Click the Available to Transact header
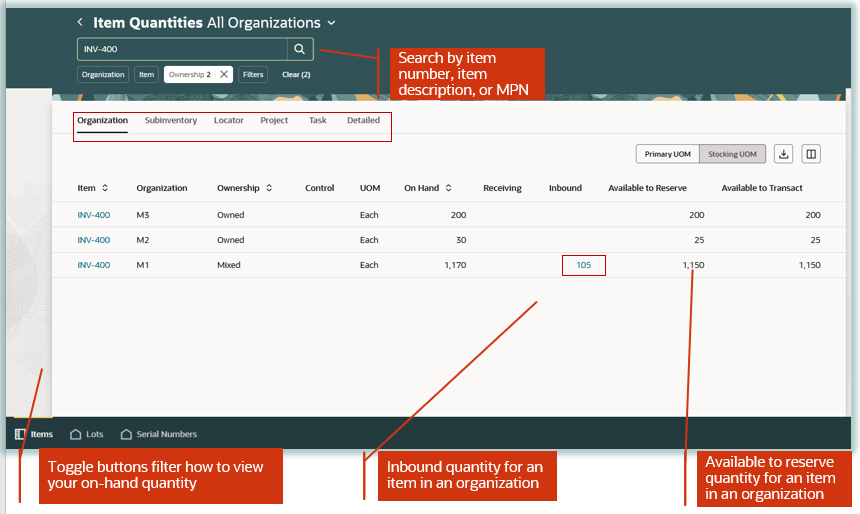This screenshot has height=514, width=860. [762, 188]
